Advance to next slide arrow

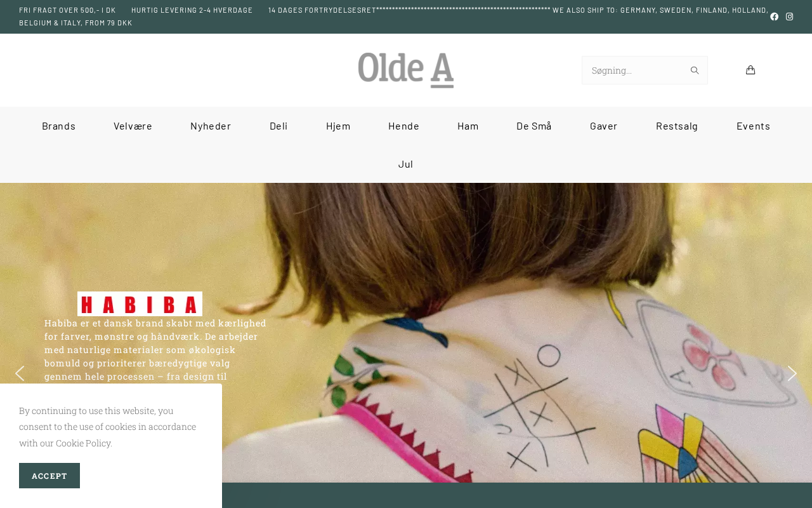[792, 373]
